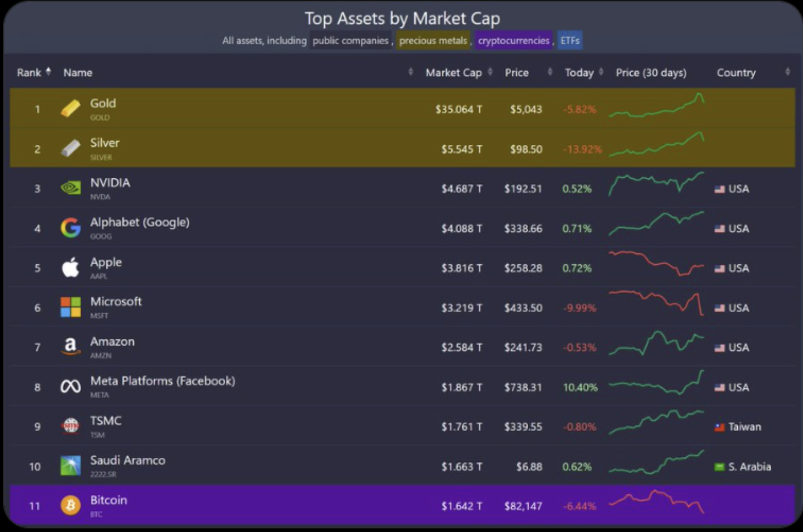803x532 pixels.
Task: Open the Meta Platforms (Facebook) link
Action: point(162,381)
